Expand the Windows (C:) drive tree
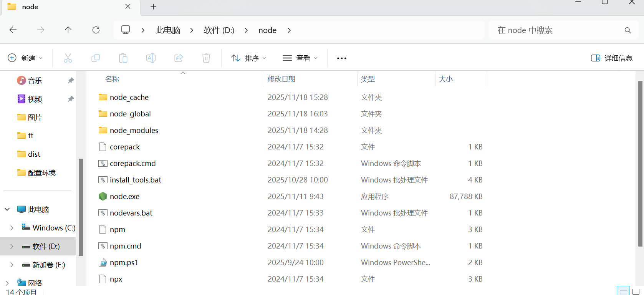The image size is (644, 295). 12,228
